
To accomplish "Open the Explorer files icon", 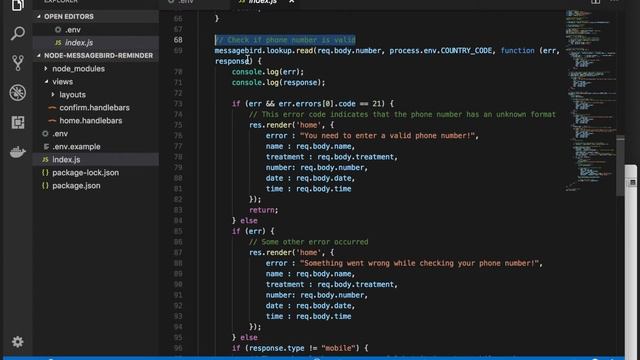I will 18,5.
